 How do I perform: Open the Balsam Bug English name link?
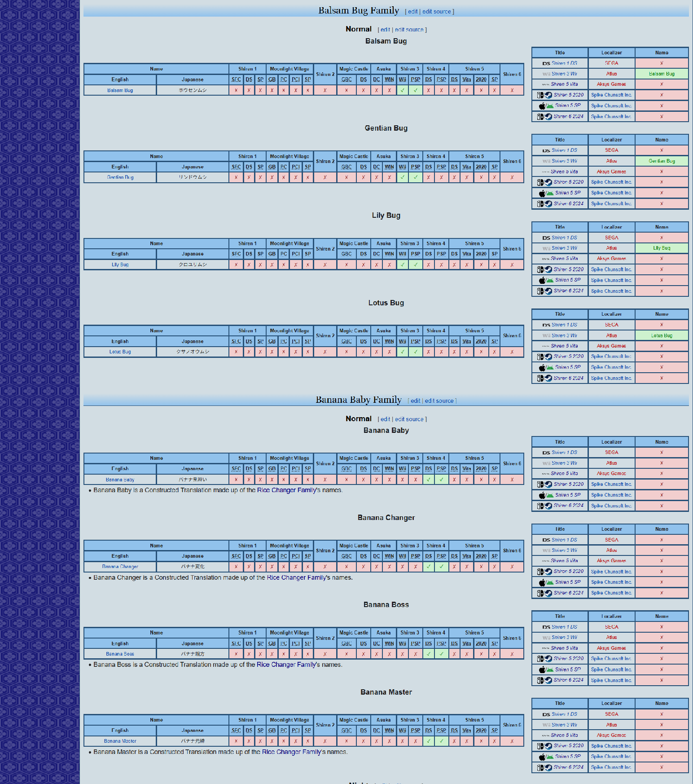coord(120,91)
